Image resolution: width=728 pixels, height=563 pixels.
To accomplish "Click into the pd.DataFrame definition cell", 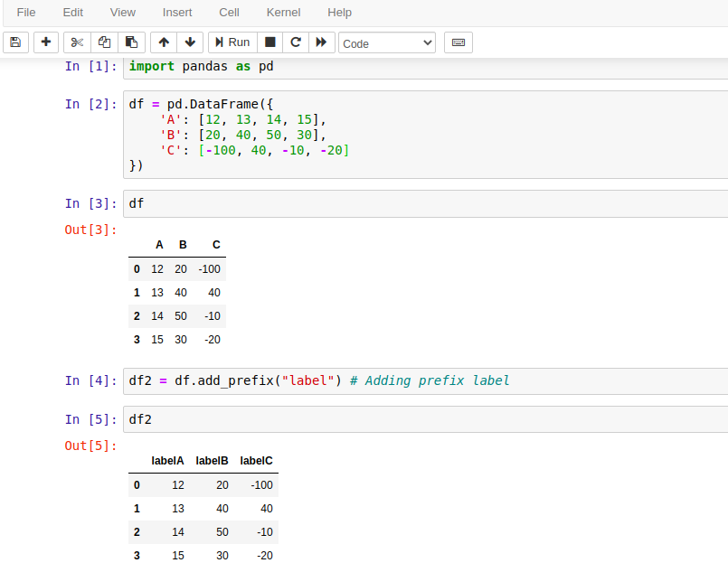I will pos(425,135).
